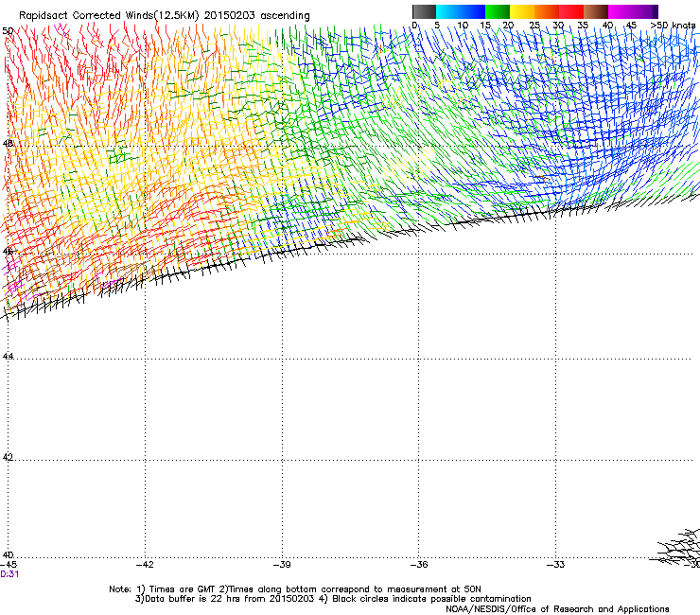Click the '35' legend scale label

point(583,26)
